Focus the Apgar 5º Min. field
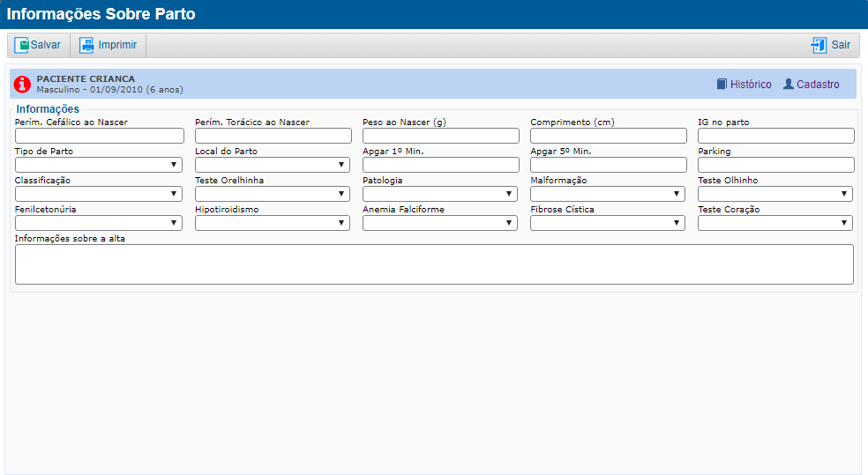Image resolution: width=868 pixels, height=475 pixels. click(x=609, y=165)
